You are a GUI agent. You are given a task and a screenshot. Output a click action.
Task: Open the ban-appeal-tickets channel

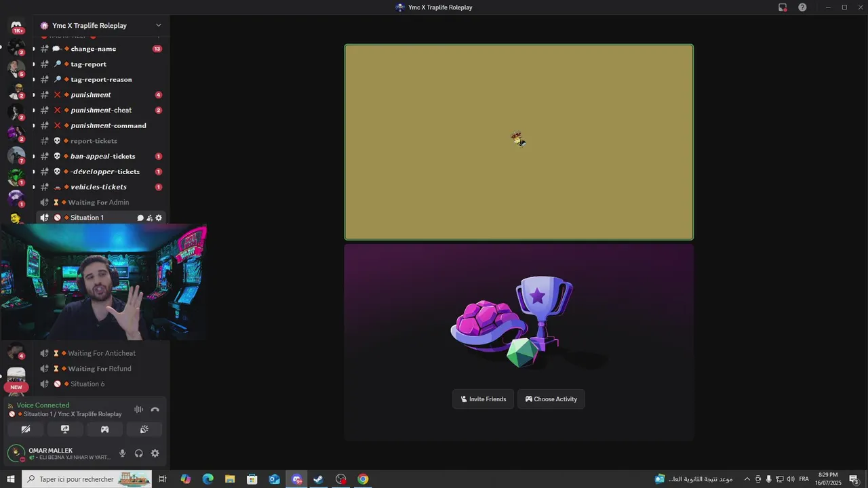tap(100, 157)
